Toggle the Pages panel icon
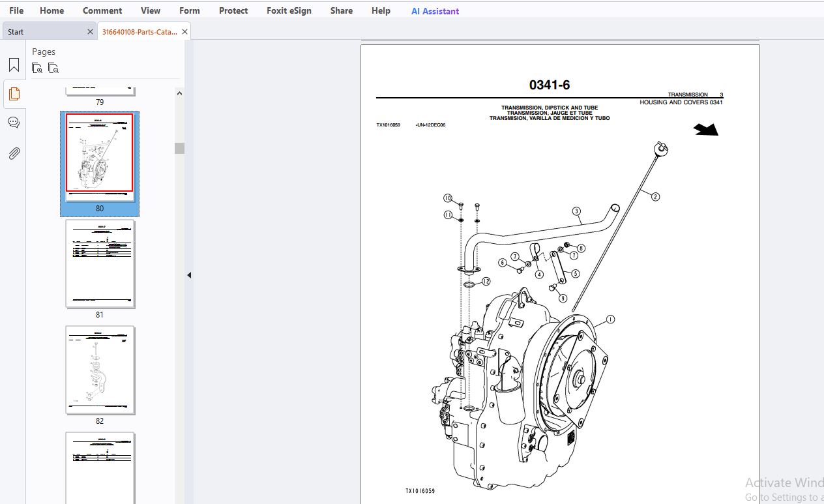The width and height of the screenshot is (824, 504). click(x=14, y=93)
